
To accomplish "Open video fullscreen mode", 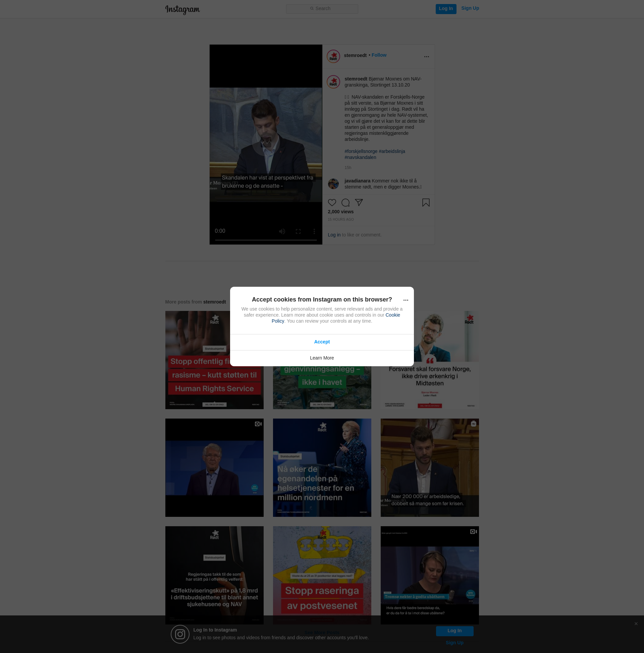I will click(x=298, y=231).
